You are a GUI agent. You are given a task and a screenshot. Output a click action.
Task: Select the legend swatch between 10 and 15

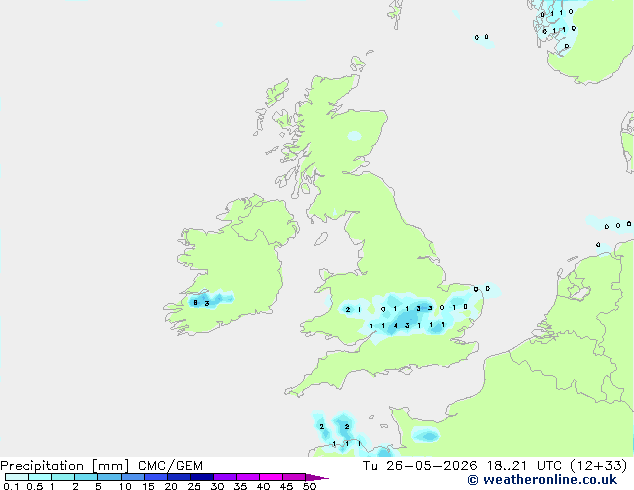[x=133, y=477]
